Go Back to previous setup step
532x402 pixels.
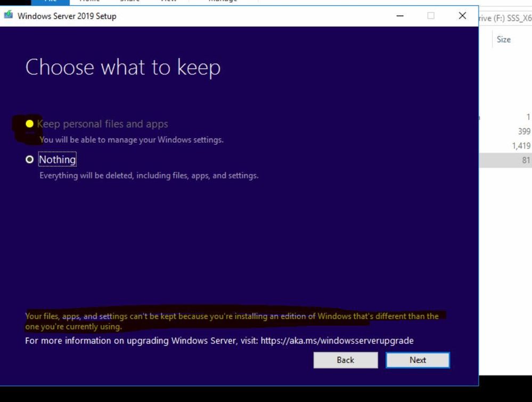(x=346, y=360)
